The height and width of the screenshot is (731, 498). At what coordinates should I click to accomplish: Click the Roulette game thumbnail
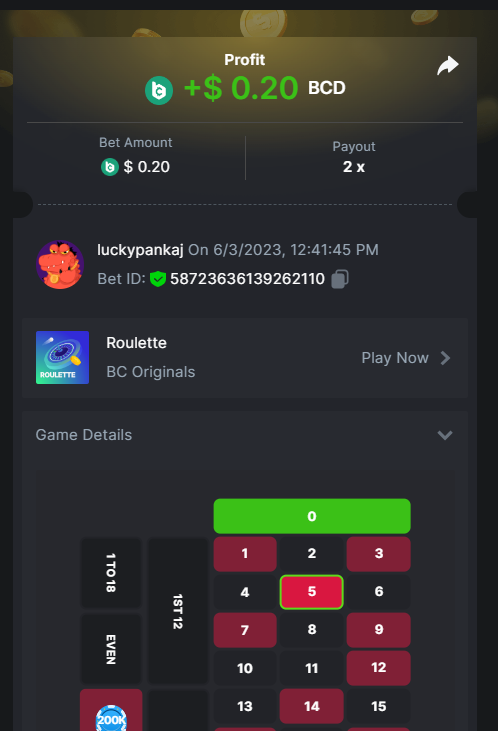pyautogui.click(x=62, y=358)
